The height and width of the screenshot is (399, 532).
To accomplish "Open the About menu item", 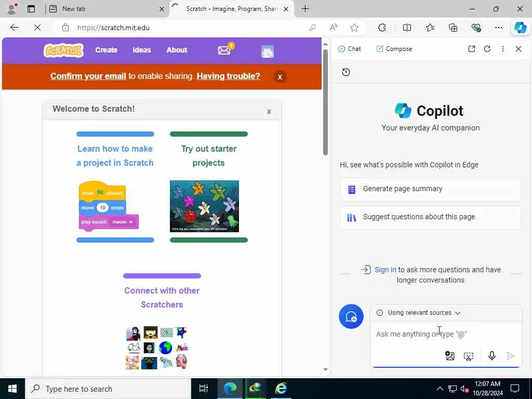I will tap(177, 50).
